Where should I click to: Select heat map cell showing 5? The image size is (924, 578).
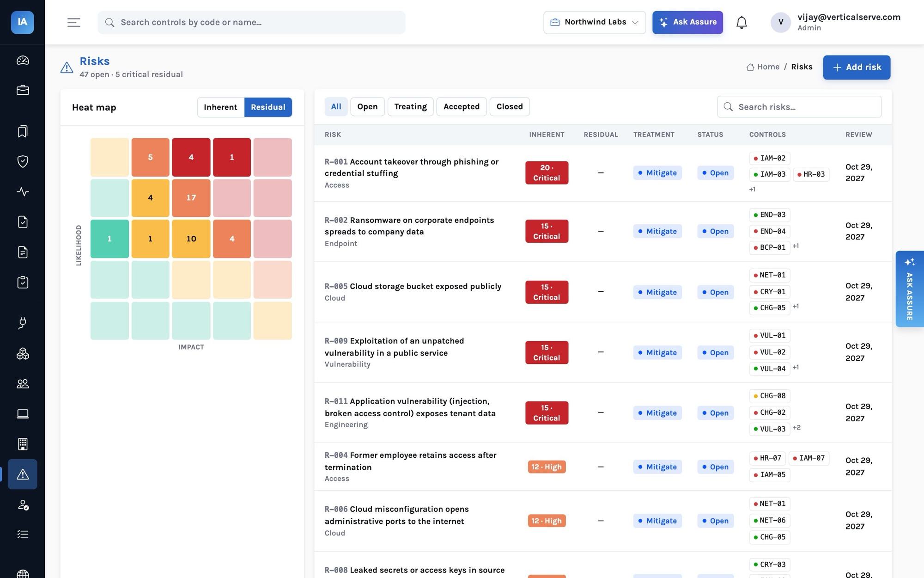tap(150, 157)
